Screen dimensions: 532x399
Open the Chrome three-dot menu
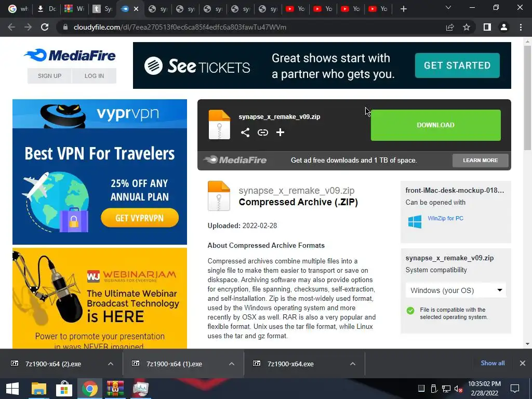pos(521,27)
